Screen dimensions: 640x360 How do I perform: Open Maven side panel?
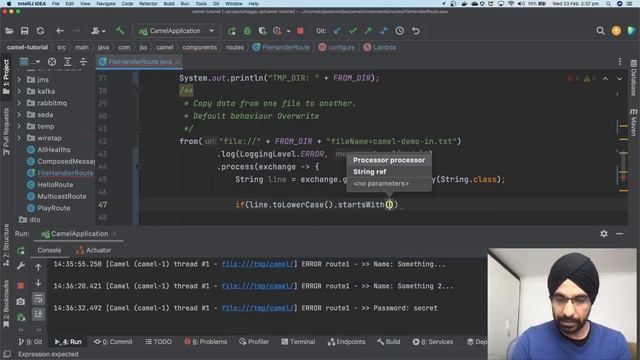pos(633,122)
